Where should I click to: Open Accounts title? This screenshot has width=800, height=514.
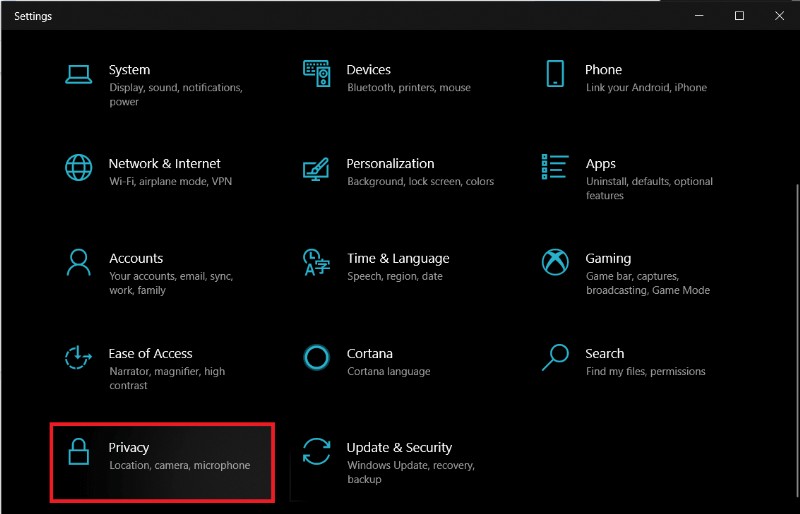pyautogui.click(x=136, y=258)
